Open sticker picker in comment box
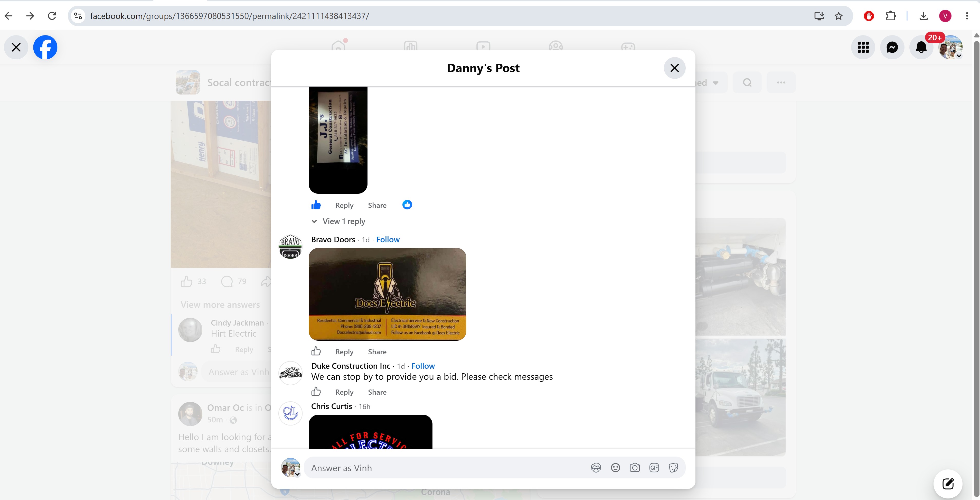 click(673, 468)
